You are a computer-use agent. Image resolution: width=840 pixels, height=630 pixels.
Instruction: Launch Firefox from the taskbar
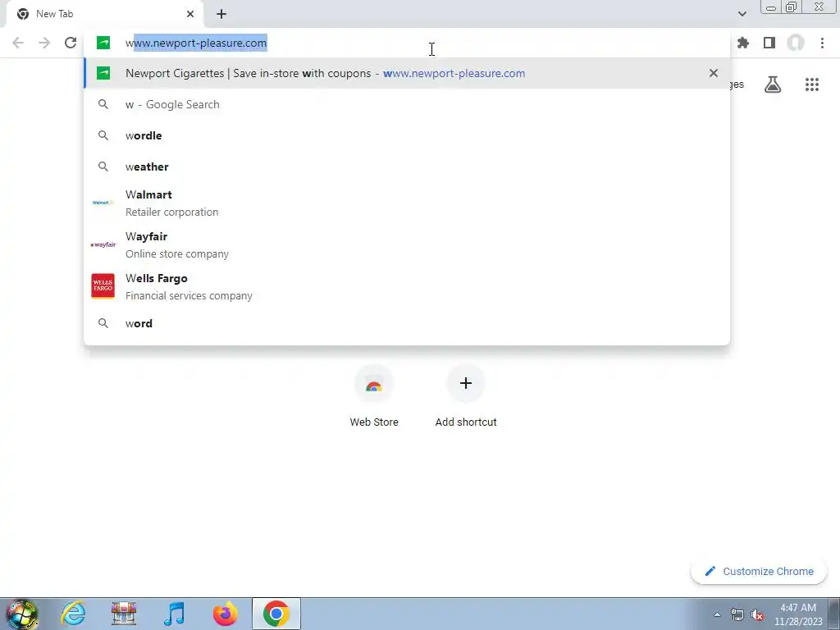pyautogui.click(x=225, y=614)
